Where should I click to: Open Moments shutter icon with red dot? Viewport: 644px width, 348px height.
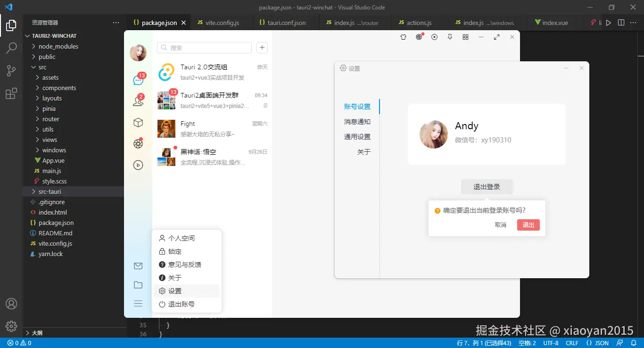point(138,143)
